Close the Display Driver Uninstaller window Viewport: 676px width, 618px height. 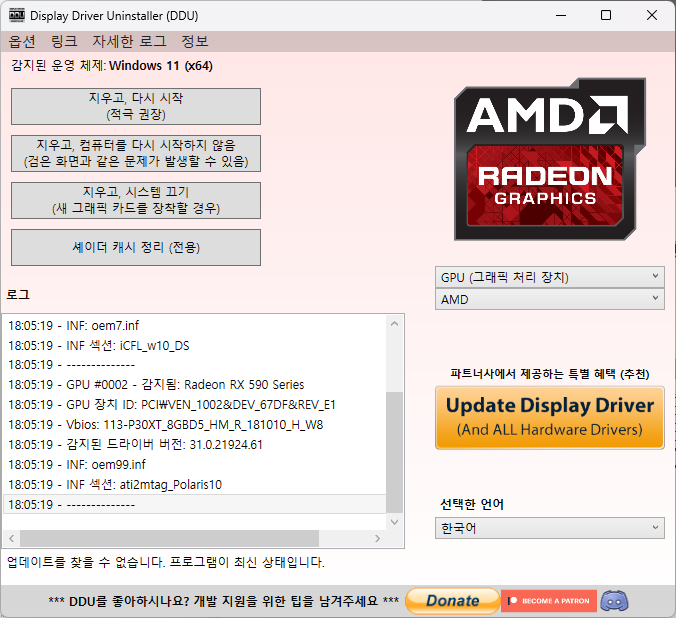click(652, 16)
